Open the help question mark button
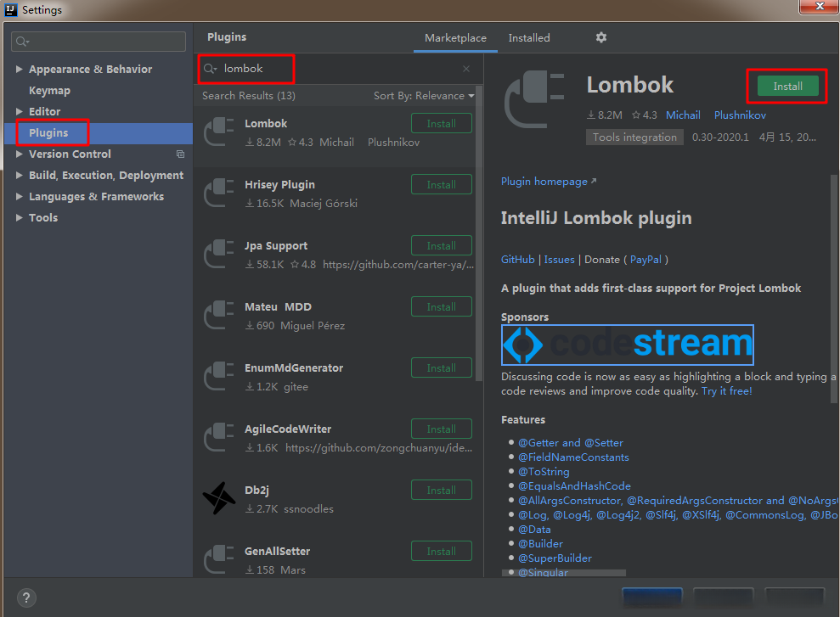This screenshot has width=840, height=617. pos(26,597)
